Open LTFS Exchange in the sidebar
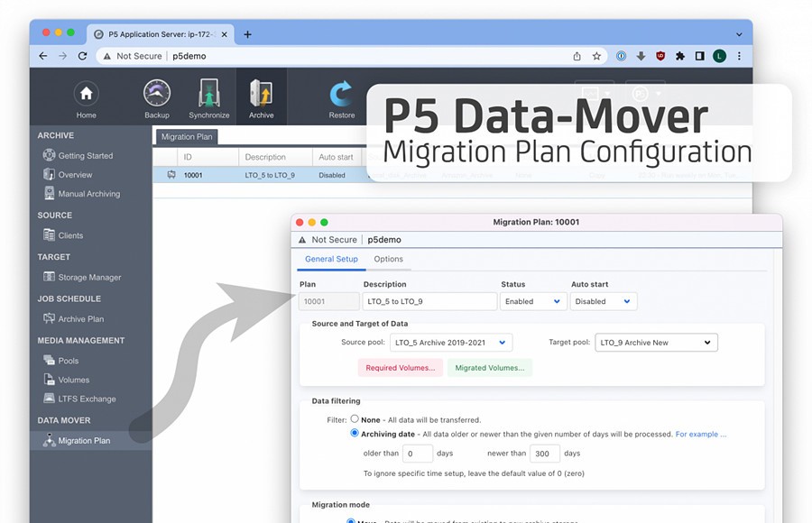The width and height of the screenshot is (812, 523). click(x=79, y=399)
